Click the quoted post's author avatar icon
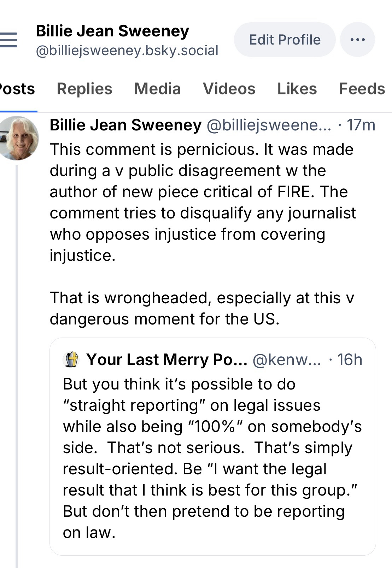Viewport: 392px width, 568px height. tap(70, 360)
